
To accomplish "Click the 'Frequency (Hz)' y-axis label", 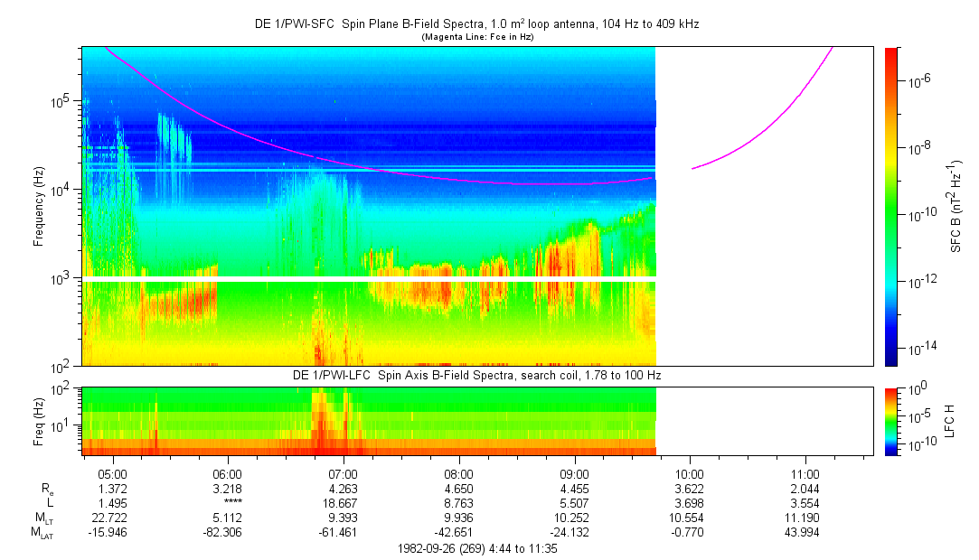I will 39,206.
